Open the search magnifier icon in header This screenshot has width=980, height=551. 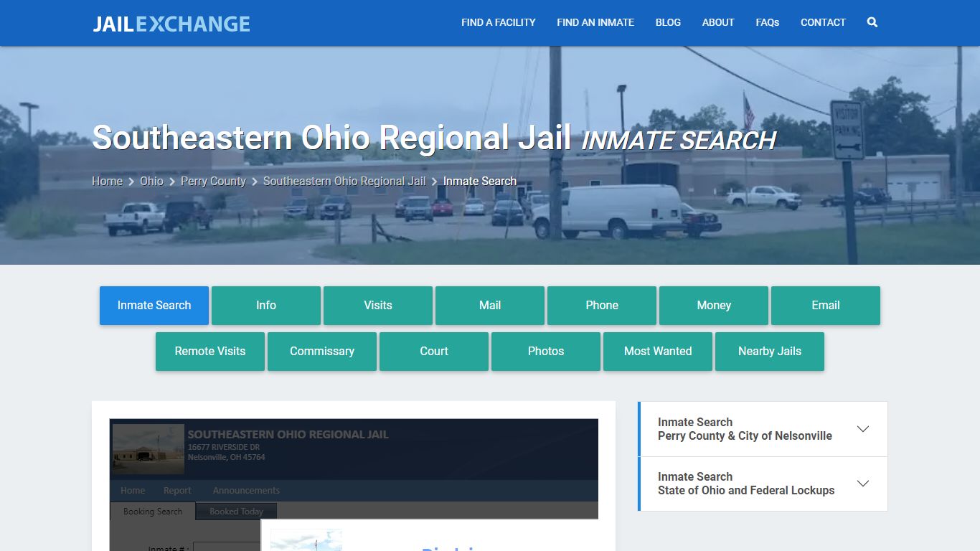(872, 22)
